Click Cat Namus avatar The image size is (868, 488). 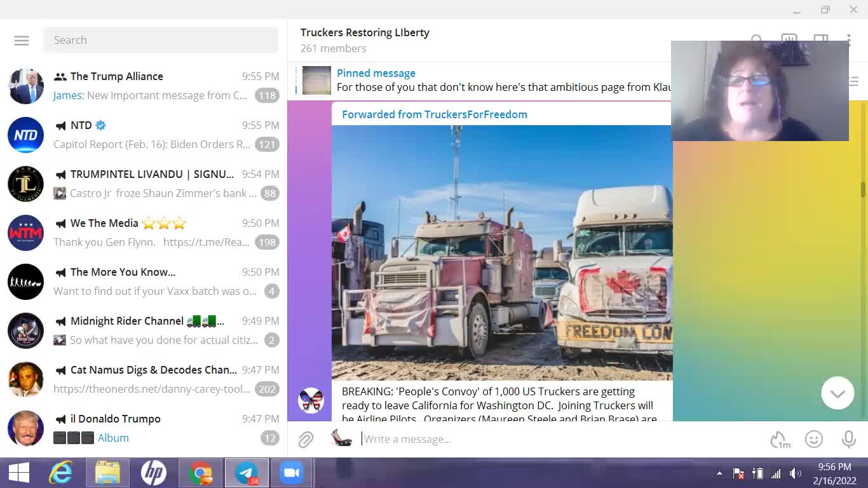click(26, 379)
